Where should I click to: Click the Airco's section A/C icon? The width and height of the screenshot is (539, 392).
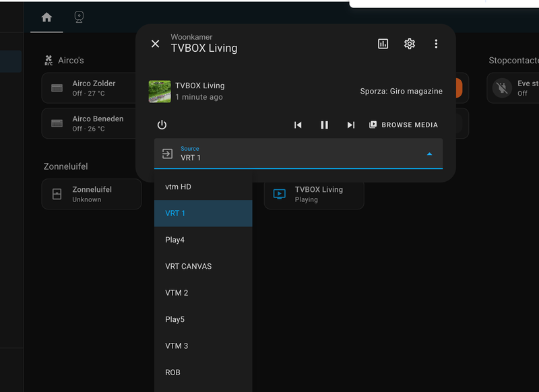pos(49,61)
